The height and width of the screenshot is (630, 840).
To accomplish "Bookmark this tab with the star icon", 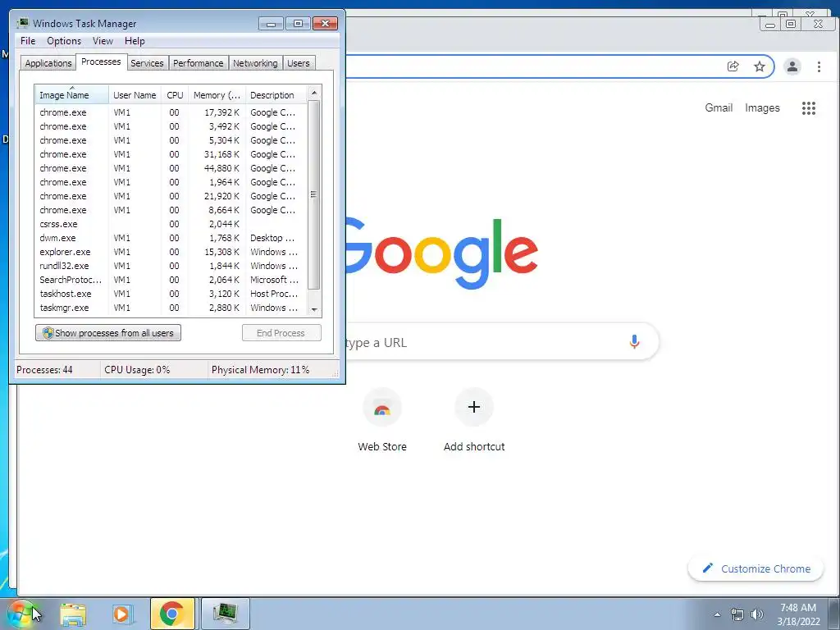I will tap(759, 66).
